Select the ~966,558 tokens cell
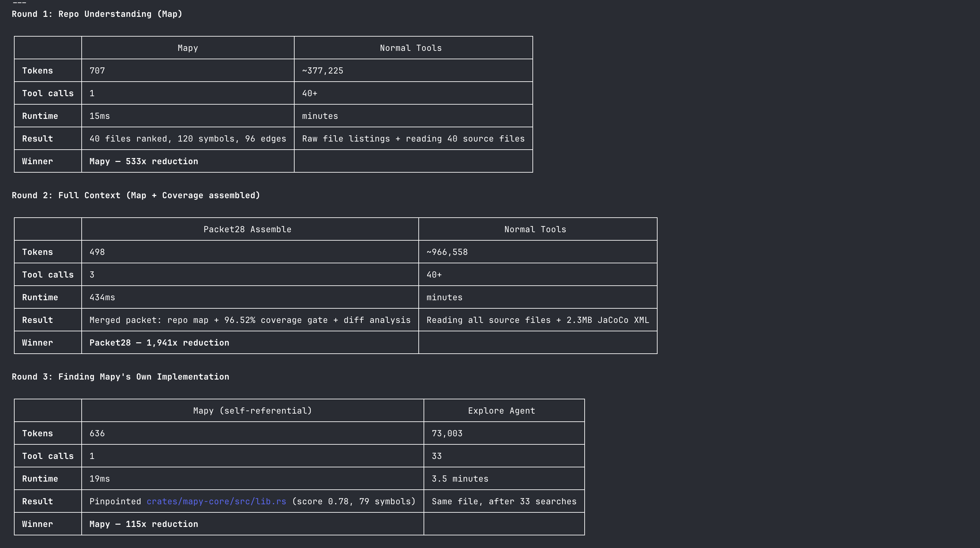Viewport: 980px width, 548px height. coord(447,252)
